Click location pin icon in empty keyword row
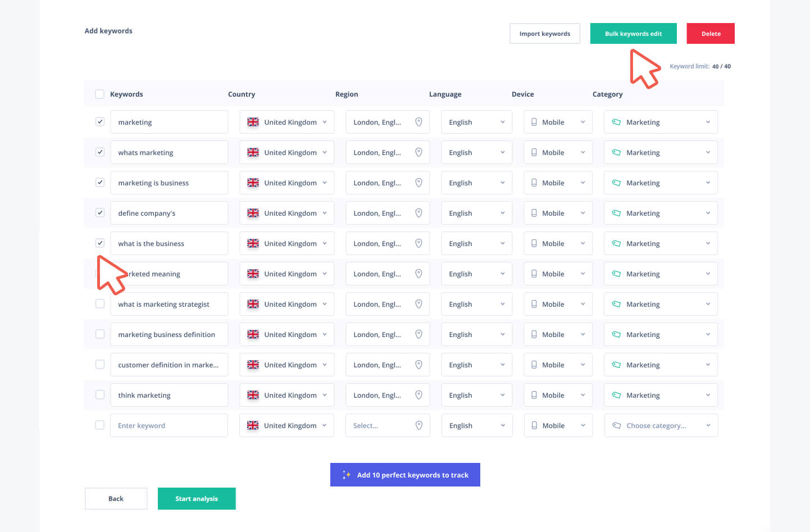The image size is (810, 532). click(x=418, y=425)
